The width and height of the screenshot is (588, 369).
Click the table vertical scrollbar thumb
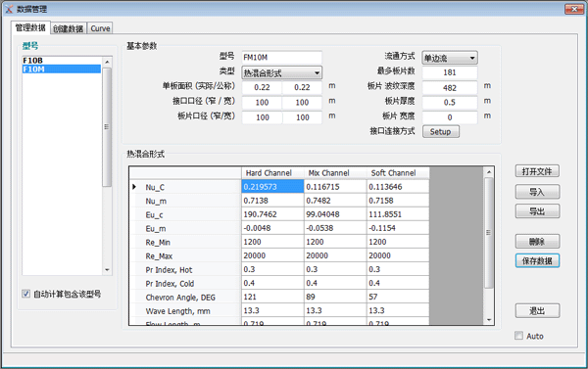(489, 233)
